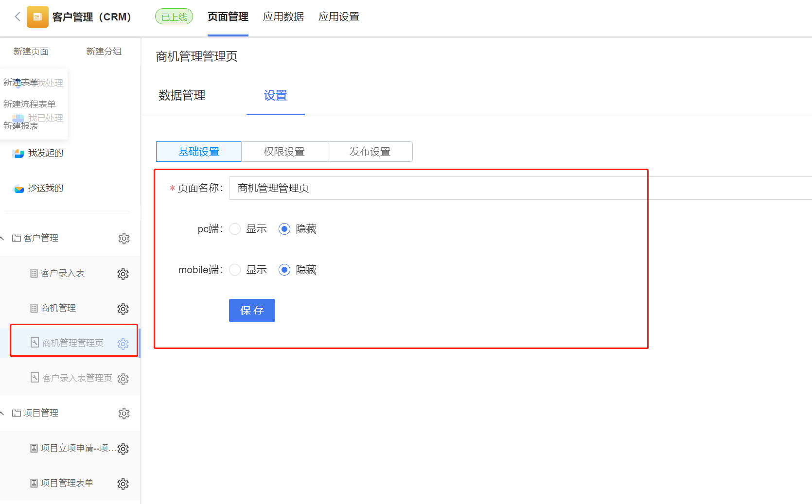Open 权限设置 sub-tab
This screenshot has height=504, width=812.
pos(284,152)
